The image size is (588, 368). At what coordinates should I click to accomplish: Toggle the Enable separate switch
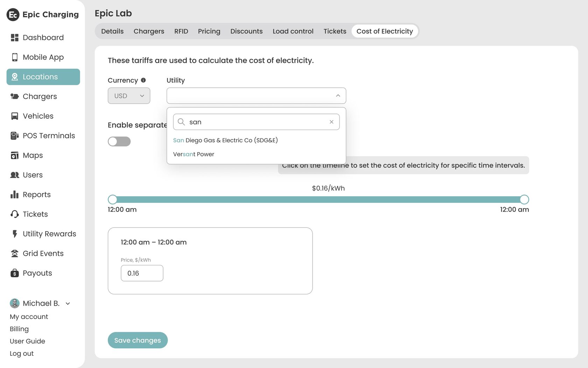point(119,141)
